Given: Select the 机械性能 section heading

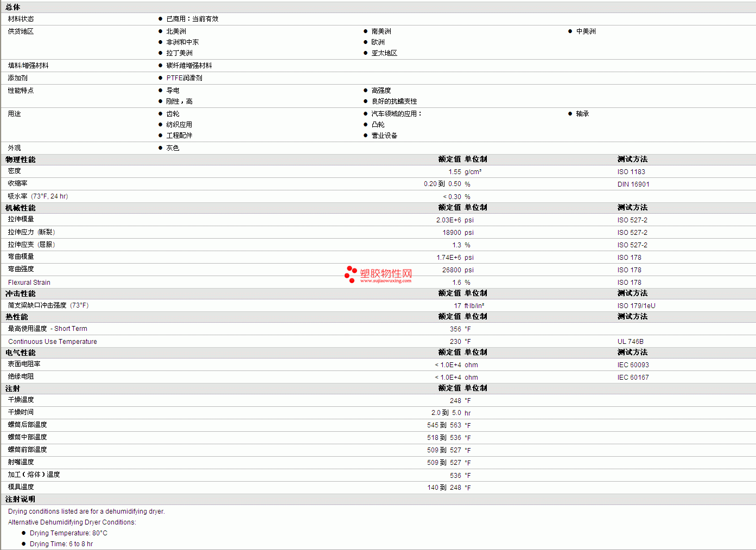Looking at the screenshot, I should tap(21, 208).
